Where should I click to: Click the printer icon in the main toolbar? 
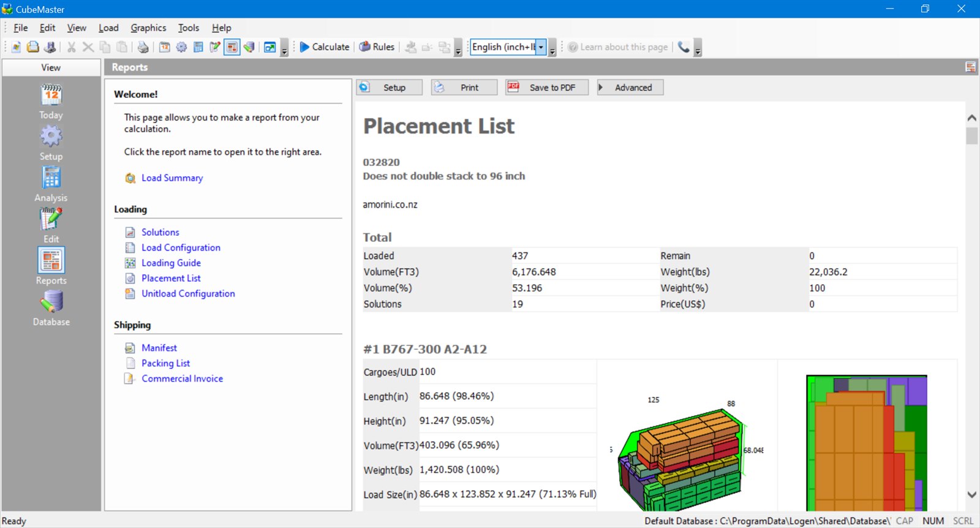coord(143,47)
